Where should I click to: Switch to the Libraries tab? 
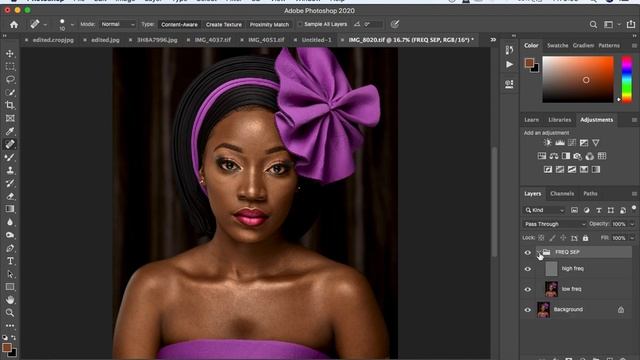560,120
